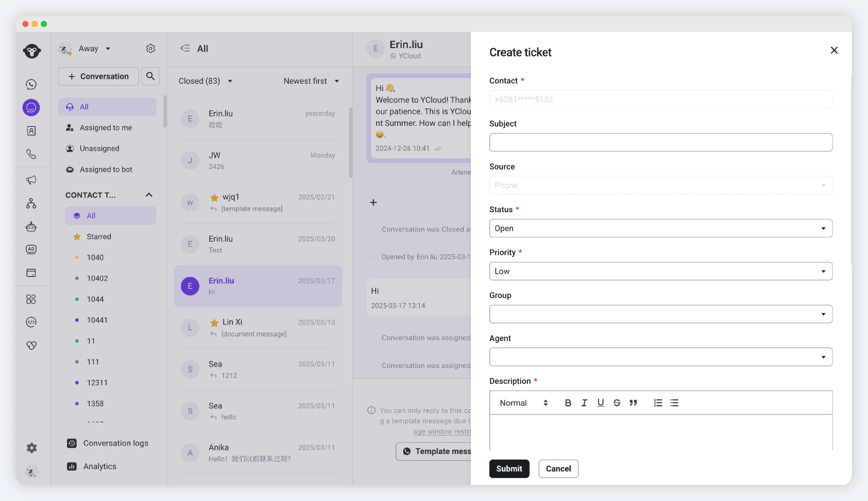The height and width of the screenshot is (501, 868).
Task: Insert bulleted list in Description editor
Action: (x=674, y=403)
